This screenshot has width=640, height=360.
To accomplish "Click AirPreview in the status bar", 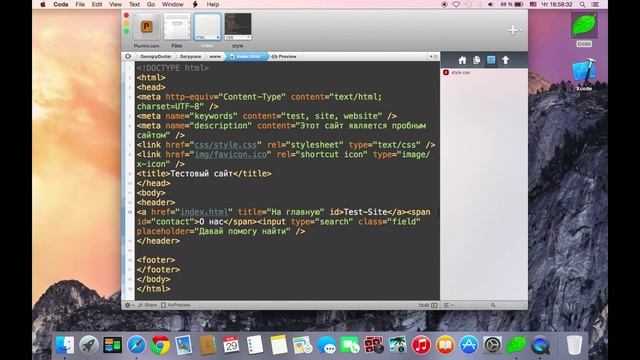I will pos(176,305).
